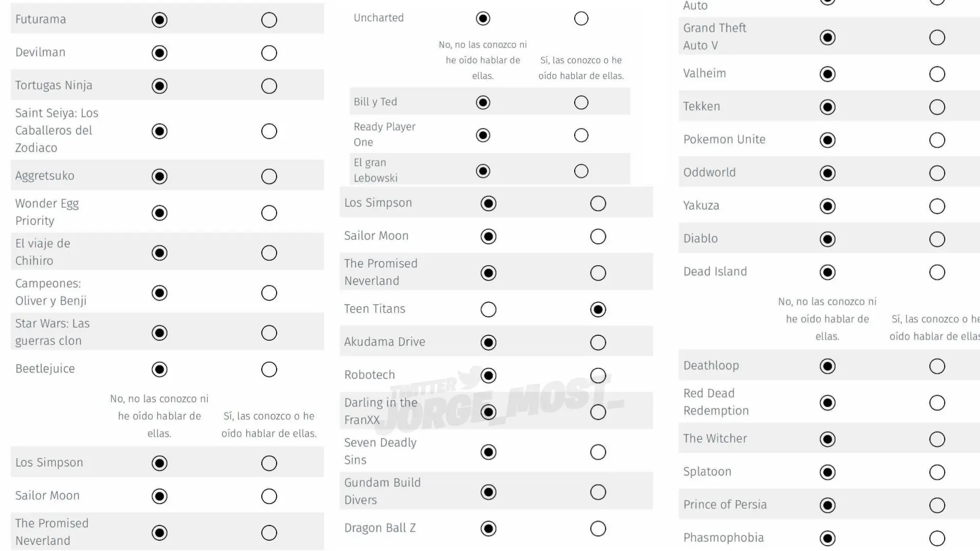The image size is (980, 551).
Task: Select 'Sí' radio for Uncharted
Action: tap(581, 19)
